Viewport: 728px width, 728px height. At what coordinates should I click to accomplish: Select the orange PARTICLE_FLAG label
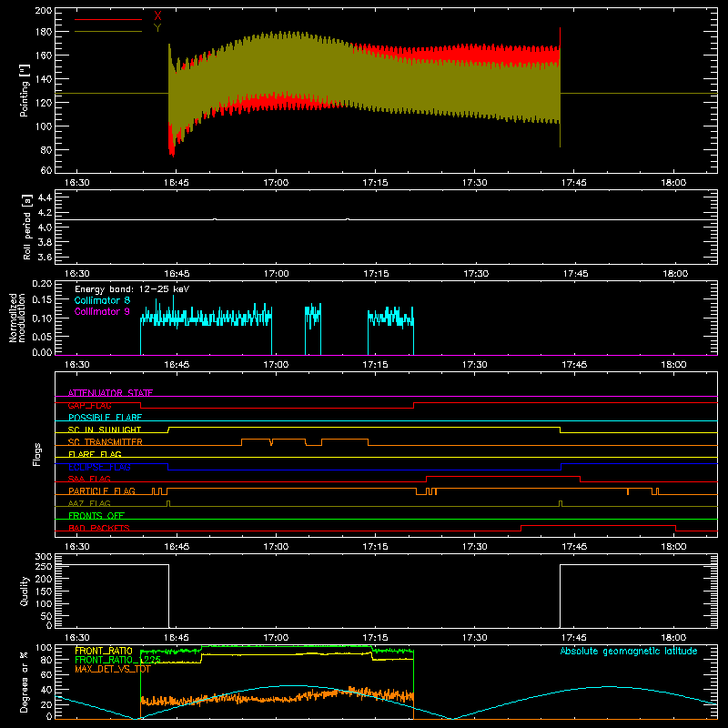pos(102,491)
